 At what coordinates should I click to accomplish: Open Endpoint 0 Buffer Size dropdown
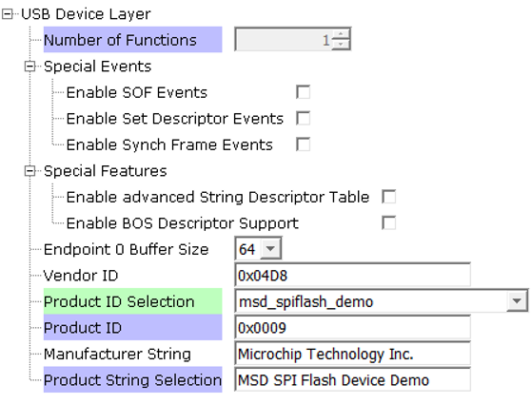[270, 249]
